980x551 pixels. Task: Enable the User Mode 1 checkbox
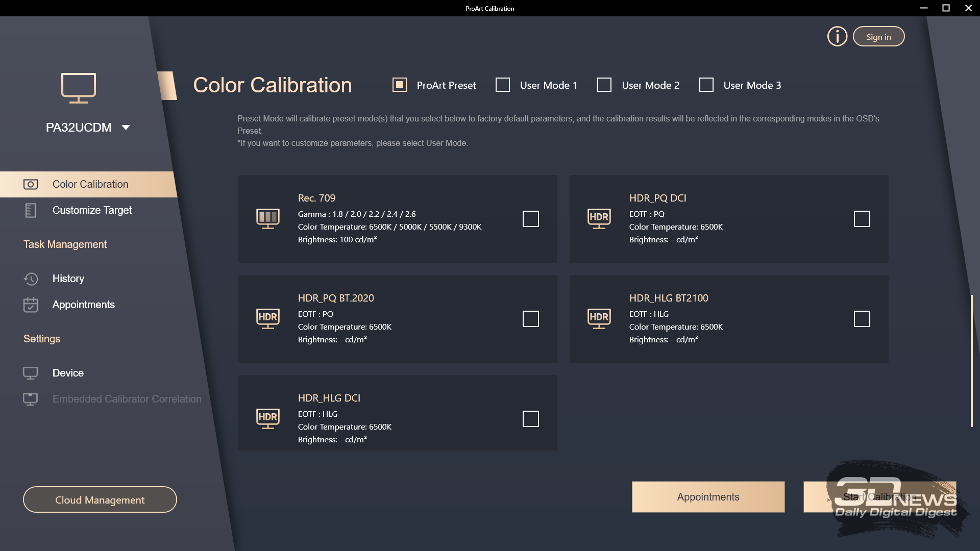tap(503, 85)
